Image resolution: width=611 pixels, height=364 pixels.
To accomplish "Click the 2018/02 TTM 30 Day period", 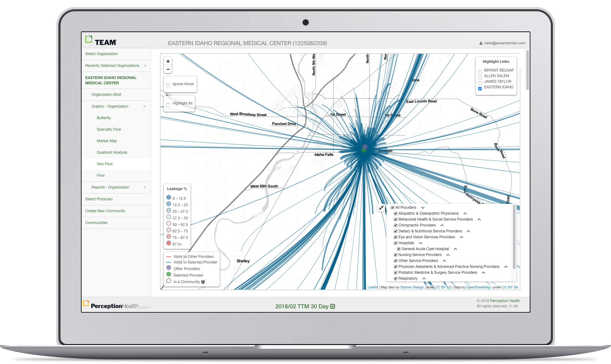I will click(302, 306).
